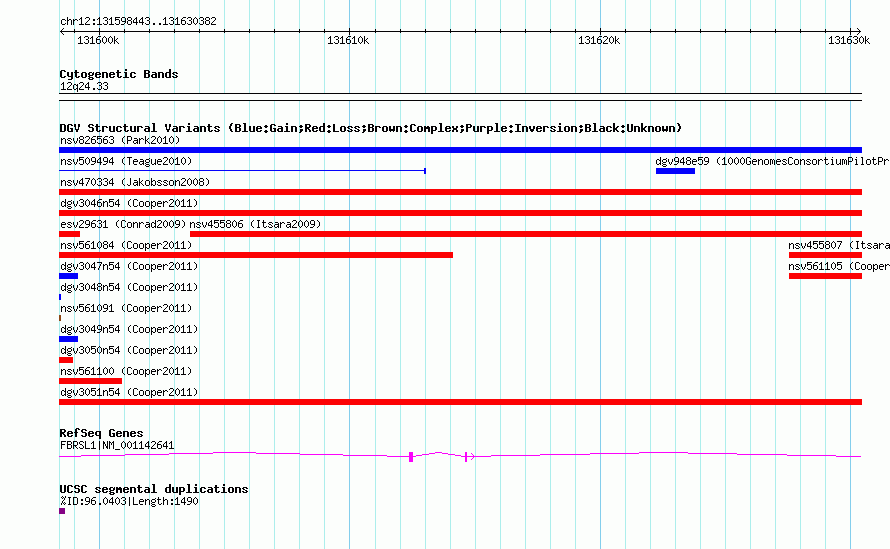The image size is (890, 549).
Task: Click the red nsv561100 loss bar
Action: click(90, 382)
